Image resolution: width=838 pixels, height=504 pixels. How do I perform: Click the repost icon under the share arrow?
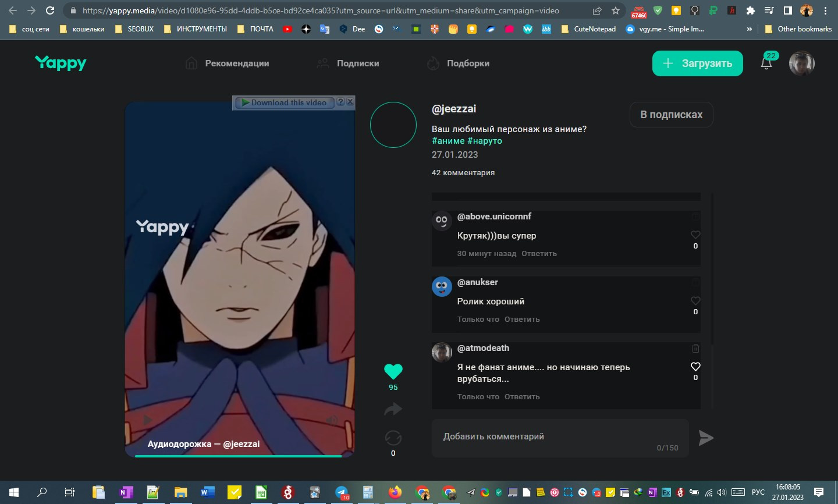coord(393,438)
